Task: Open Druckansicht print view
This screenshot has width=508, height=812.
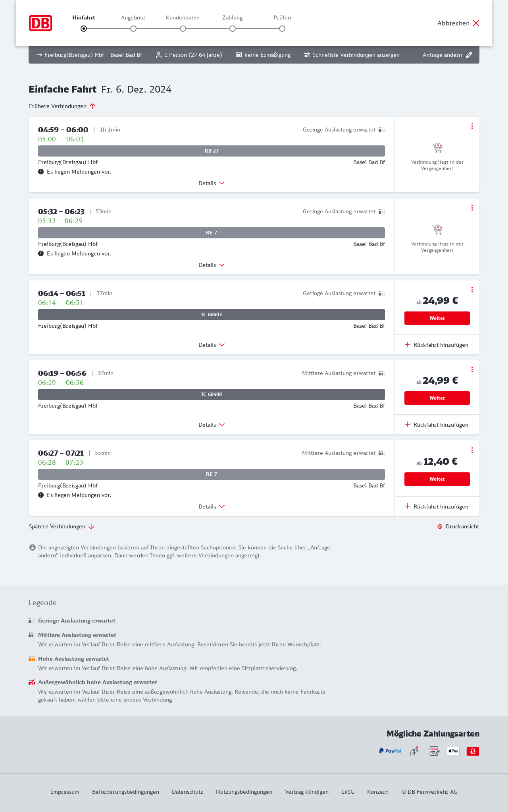Action: [x=458, y=526]
